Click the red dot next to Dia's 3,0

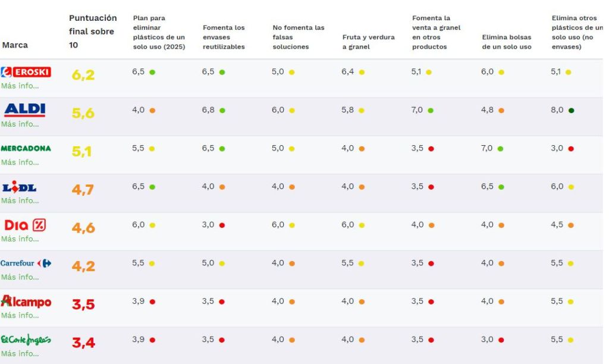pyautogui.click(x=222, y=225)
